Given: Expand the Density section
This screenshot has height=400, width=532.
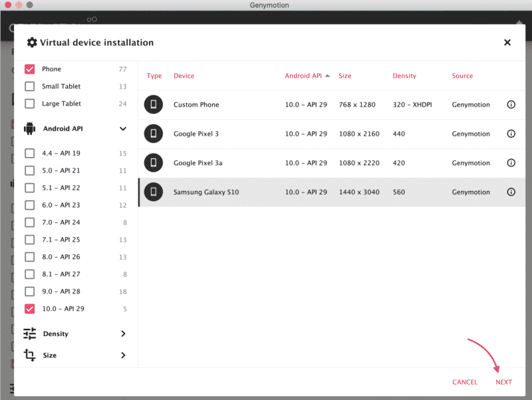Looking at the screenshot, I should [x=122, y=333].
